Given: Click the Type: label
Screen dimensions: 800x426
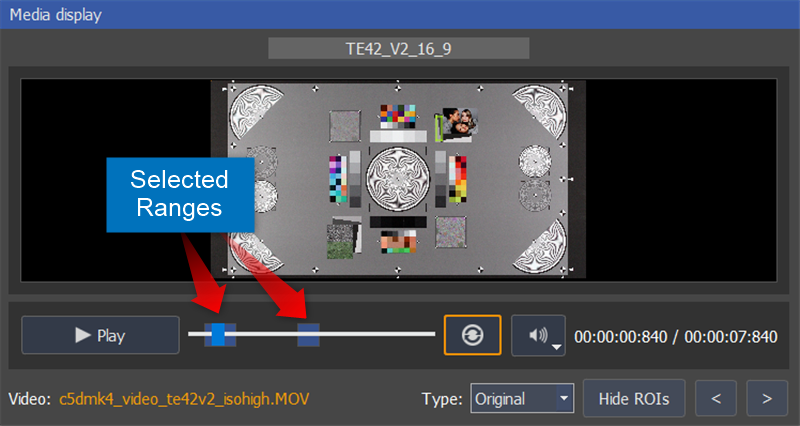Looking at the screenshot, I should (x=442, y=398).
